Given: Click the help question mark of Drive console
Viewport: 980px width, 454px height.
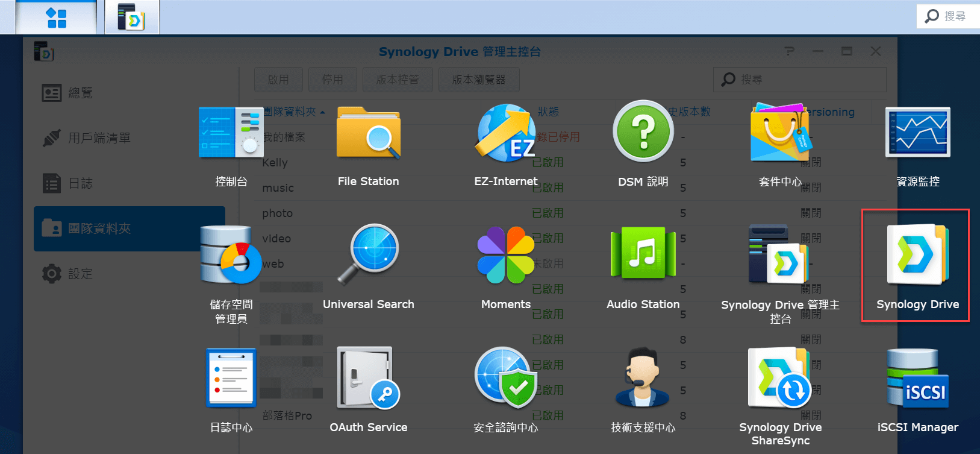Looking at the screenshot, I should point(790,52).
